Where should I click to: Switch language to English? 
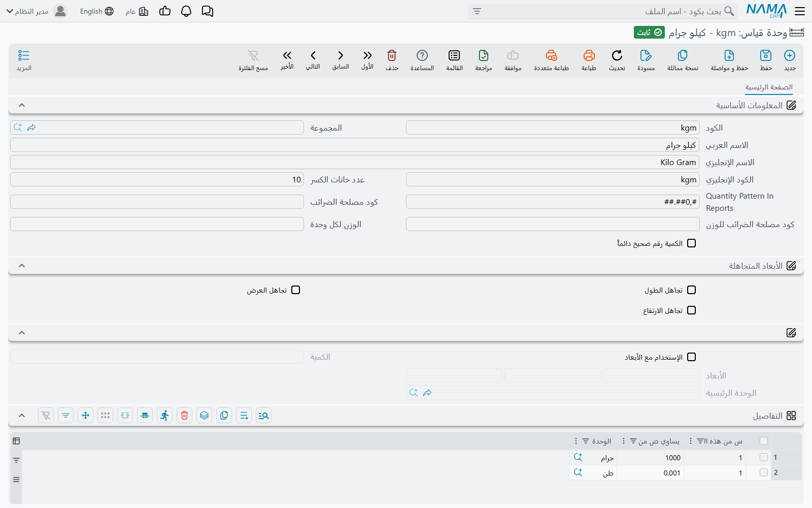(x=97, y=11)
